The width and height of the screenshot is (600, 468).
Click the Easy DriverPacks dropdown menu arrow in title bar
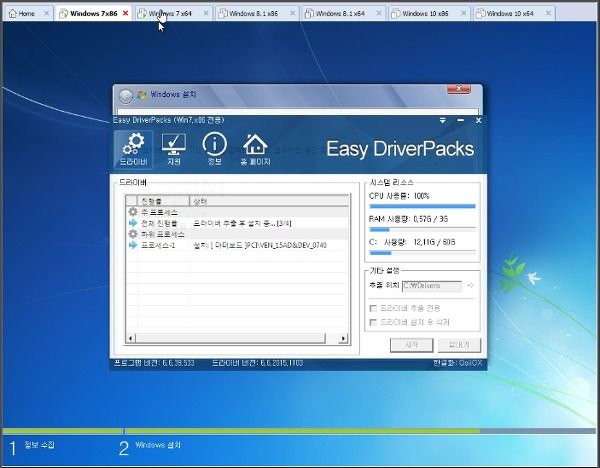tap(443, 121)
